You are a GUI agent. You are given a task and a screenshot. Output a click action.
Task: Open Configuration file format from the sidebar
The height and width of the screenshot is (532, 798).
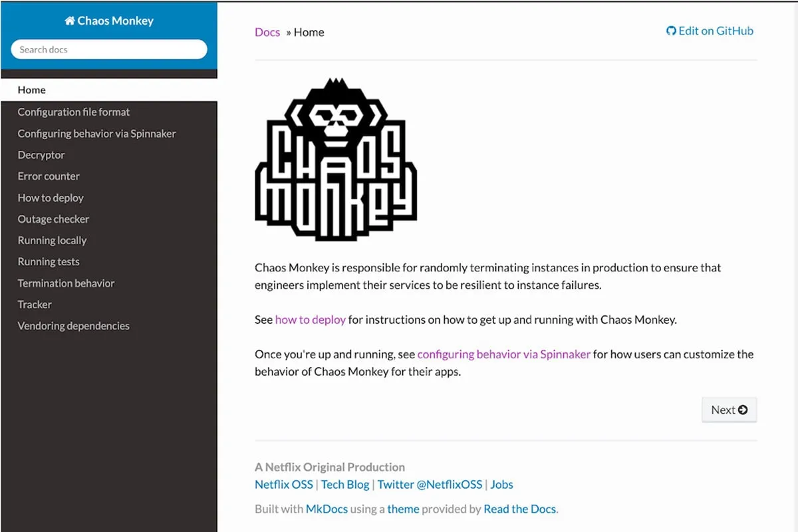[x=73, y=112]
